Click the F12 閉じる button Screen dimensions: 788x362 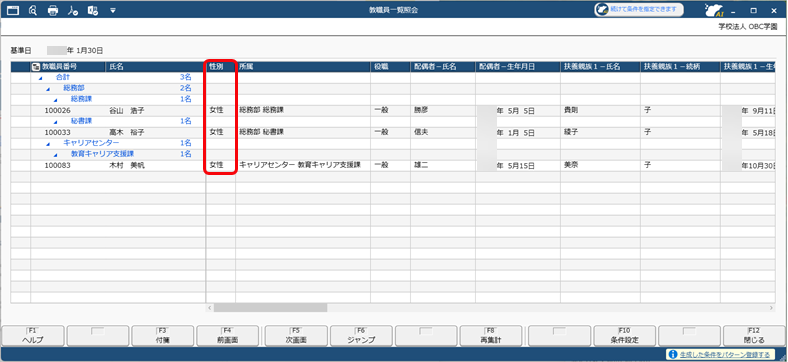pyautogui.click(x=754, y=335)
